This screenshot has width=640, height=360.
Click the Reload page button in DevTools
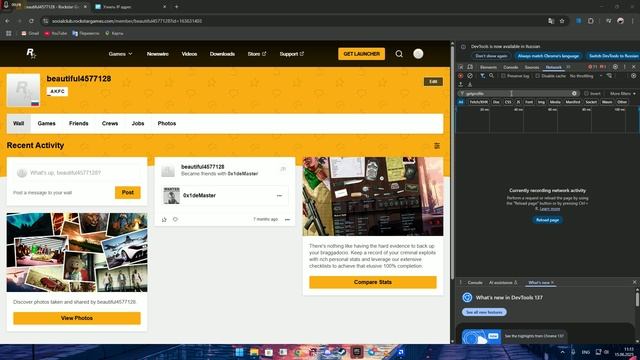(547, 220)
